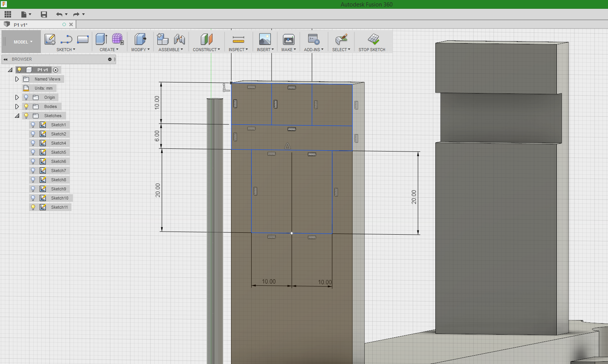The image size is (608, 364).
Task: Collapse the P1 v1 root node
Action: (x=10, y=70)
